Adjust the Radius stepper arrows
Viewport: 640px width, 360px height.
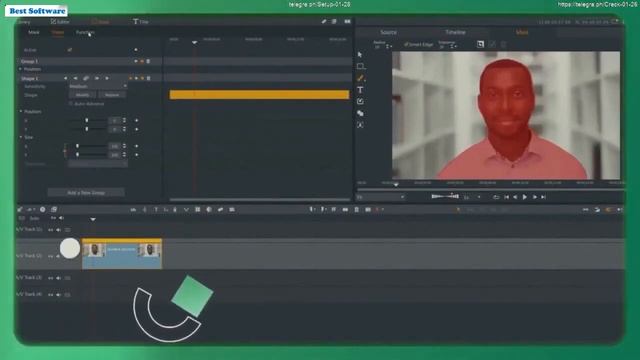tap(387, 46)
